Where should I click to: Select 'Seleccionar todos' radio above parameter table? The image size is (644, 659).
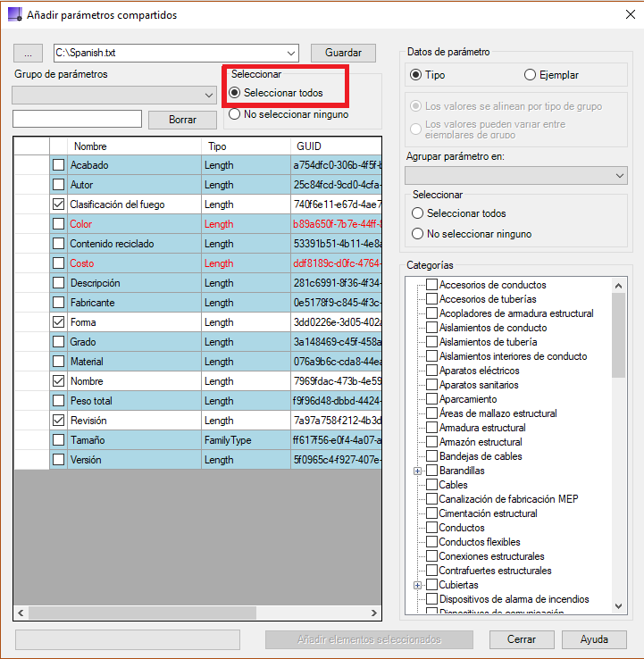(x=235, y=93)
